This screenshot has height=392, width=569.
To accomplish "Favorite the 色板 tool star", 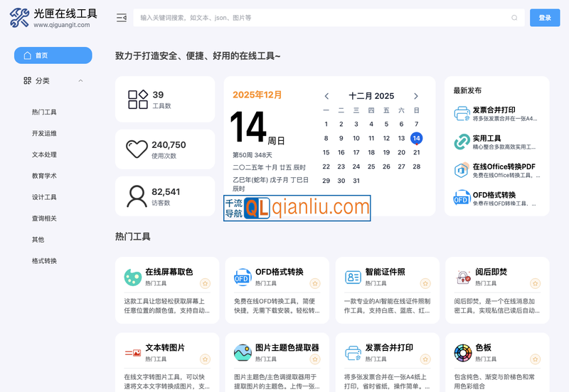I will pyautogui.click(x=536, y=359).
